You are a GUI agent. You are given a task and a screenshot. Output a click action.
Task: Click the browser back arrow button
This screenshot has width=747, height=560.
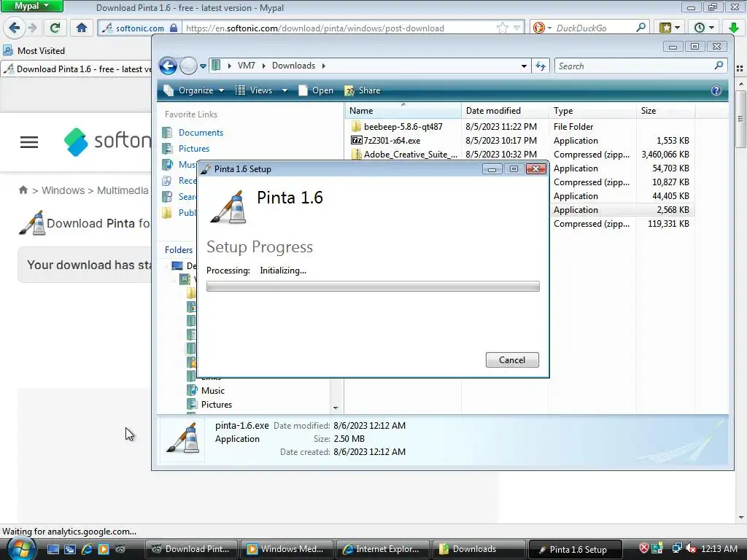tap(15, 28)
